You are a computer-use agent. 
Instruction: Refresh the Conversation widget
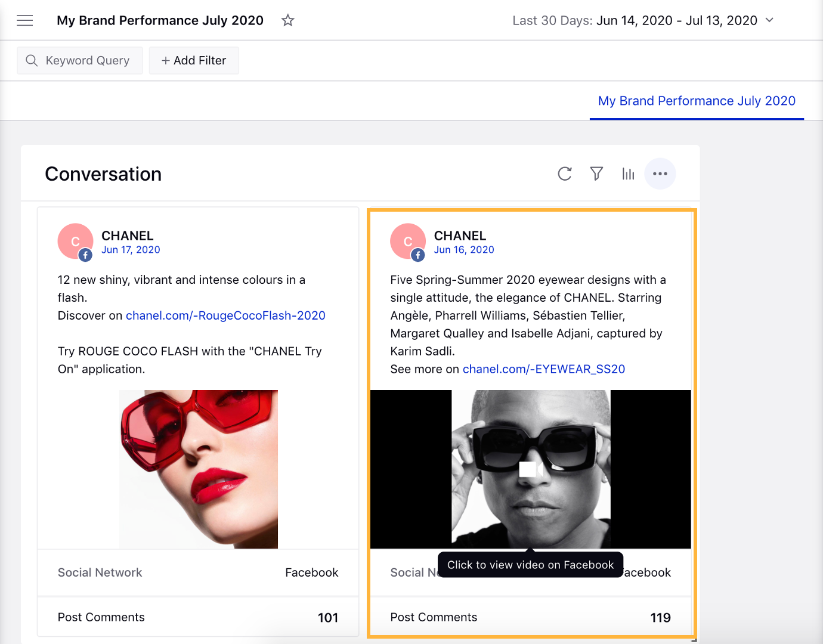pyautogui.click(x=565, y=174)
